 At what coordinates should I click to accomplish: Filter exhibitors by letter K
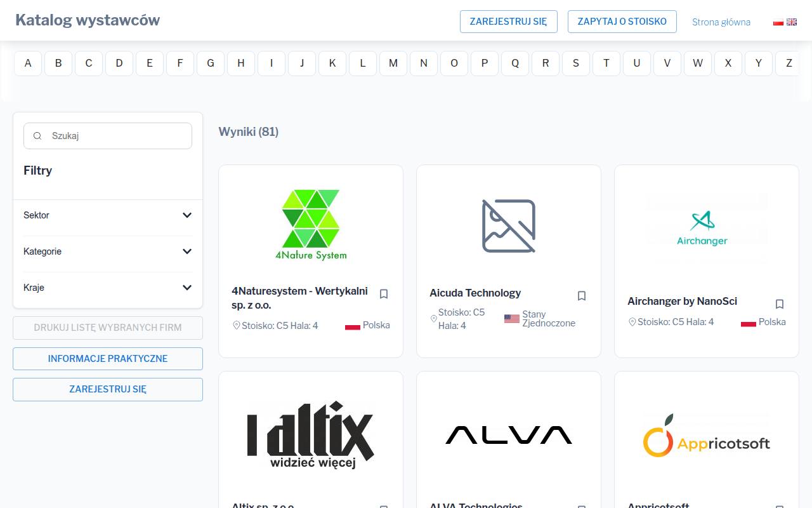[332, 63]
